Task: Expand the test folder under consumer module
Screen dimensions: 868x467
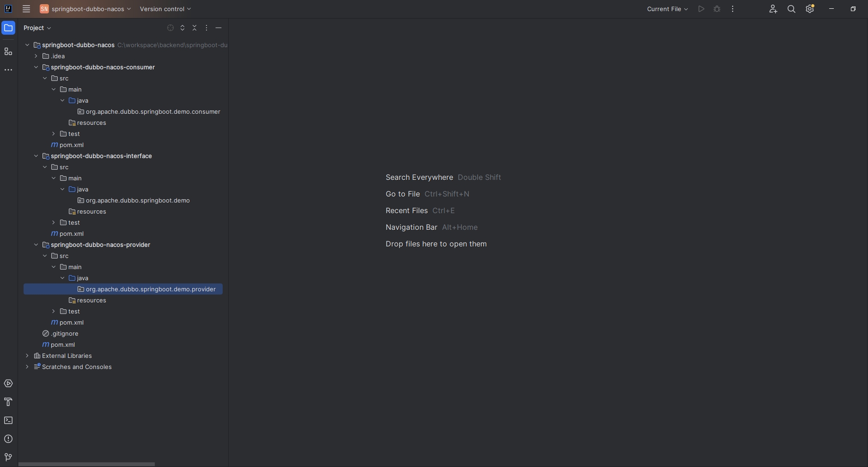Action: (54, 134)
